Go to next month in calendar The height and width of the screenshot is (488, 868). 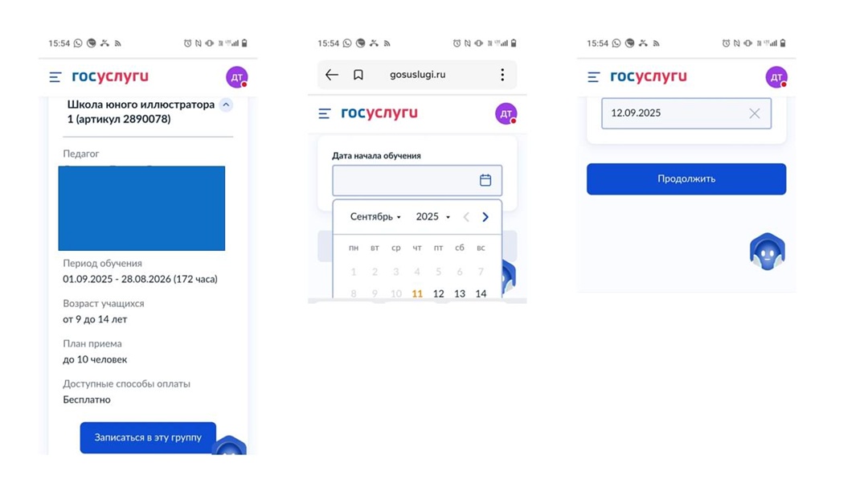485,217
